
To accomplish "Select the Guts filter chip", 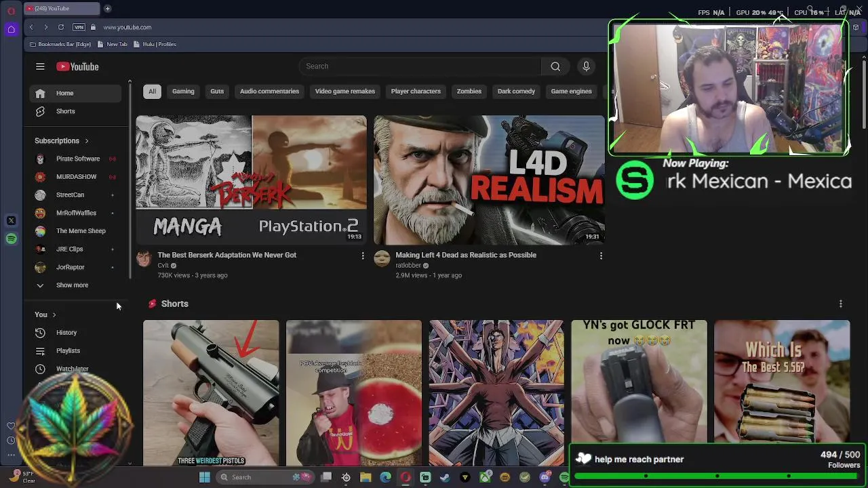I will (217, 91).
